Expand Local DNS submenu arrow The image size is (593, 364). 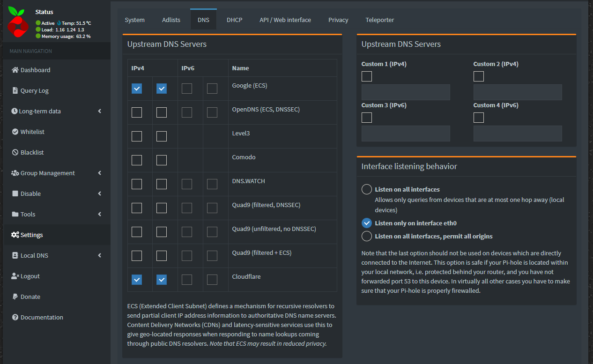click(x=100, y=255)
